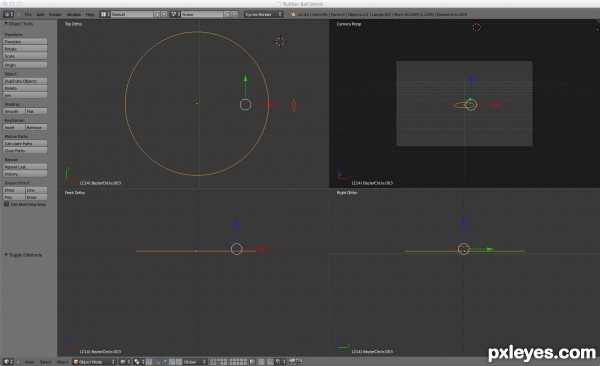Open the Info editor type selector icon
The height and width of the screenshot is (366, 600).
coord(8,14)
